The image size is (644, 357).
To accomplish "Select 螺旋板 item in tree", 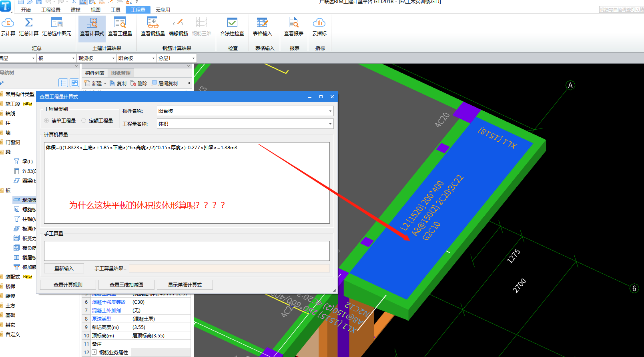I will 25,209.
